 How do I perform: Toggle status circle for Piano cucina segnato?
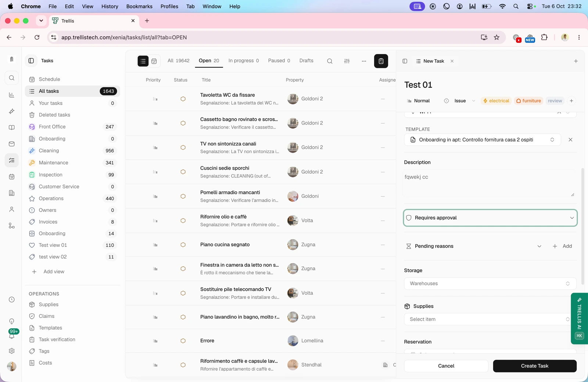[183, 245]
